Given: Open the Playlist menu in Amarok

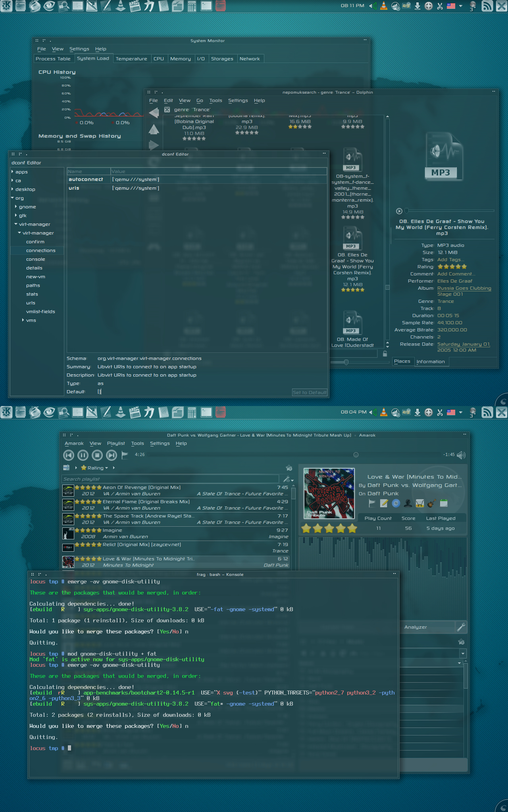Looking at the screenshot, I should click(116, 444).
